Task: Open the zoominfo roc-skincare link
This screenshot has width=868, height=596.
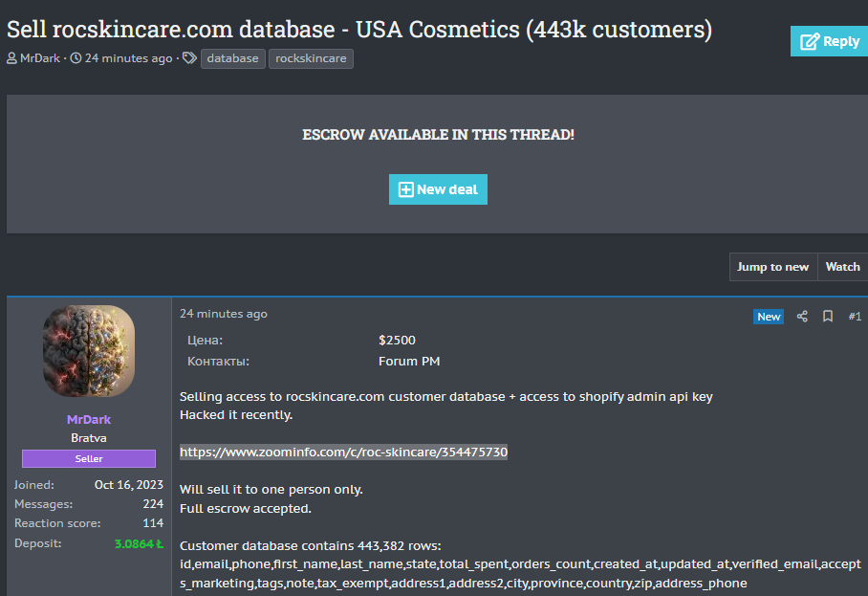Action: click(343, 452)
